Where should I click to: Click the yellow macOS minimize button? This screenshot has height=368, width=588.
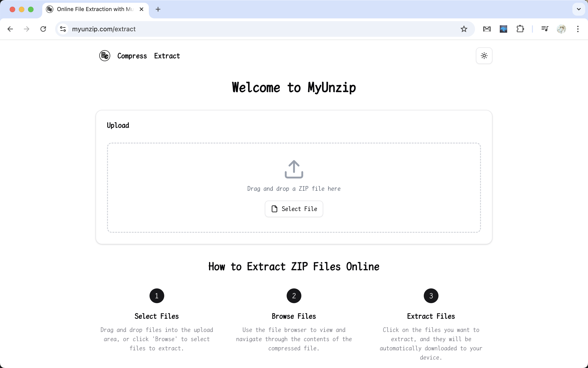click(x=22, y=9)
